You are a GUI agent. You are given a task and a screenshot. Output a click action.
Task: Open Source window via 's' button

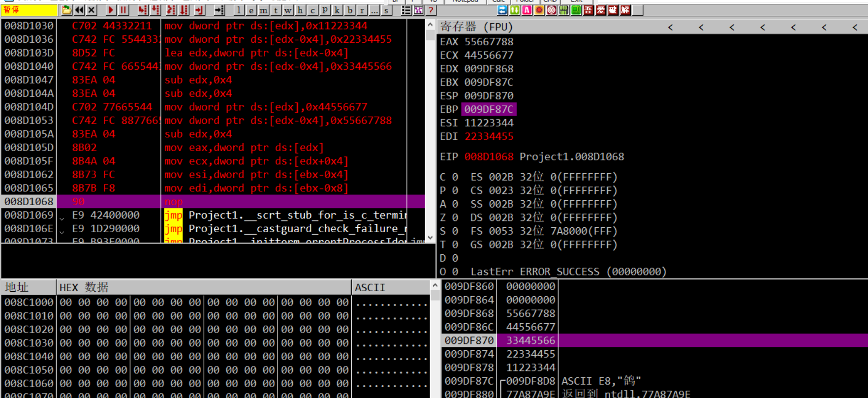point(386,10)
